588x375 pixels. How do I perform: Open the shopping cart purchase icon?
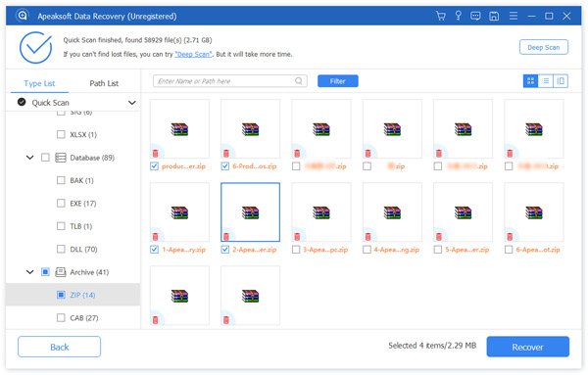[x=441, y=16]
